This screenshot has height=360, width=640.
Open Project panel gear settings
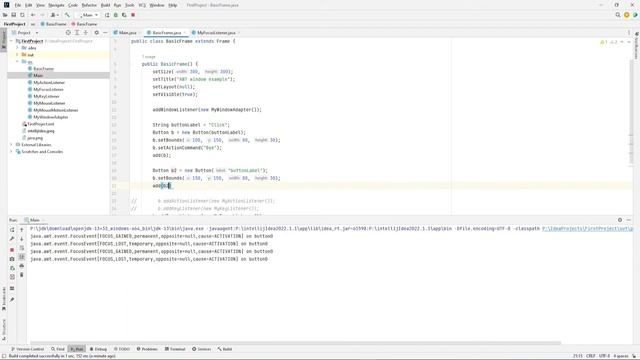(96, 33)
